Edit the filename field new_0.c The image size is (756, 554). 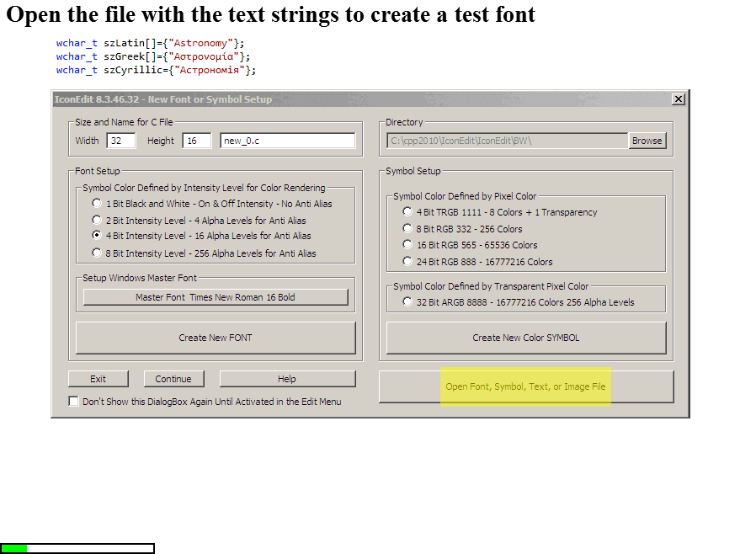(286, 141)
